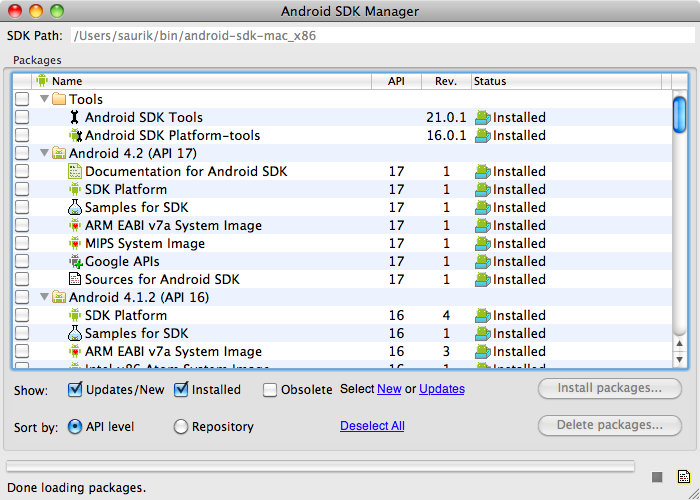Click the Done loading packages status text

pos(76,488)
